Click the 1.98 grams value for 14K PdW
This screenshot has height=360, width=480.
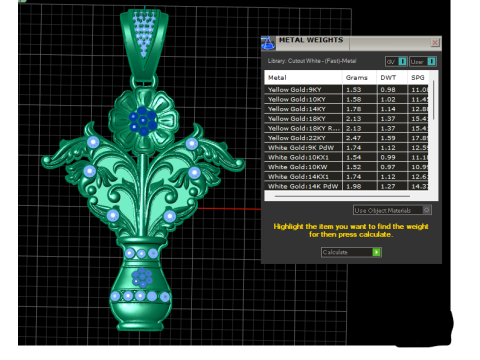point(354,186)
